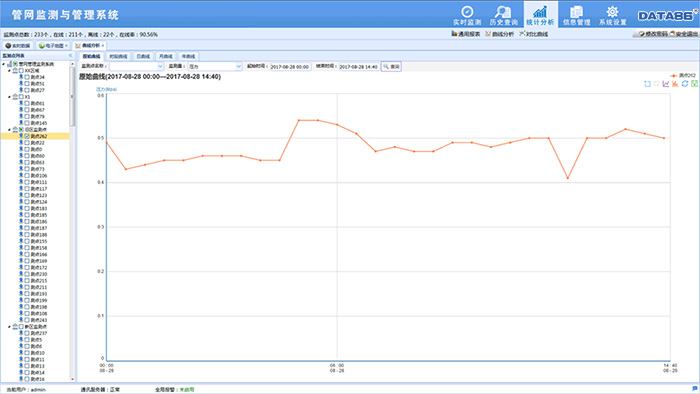Check the 测点34 checkbox
The image size is (700, 394).
[27, 77]
